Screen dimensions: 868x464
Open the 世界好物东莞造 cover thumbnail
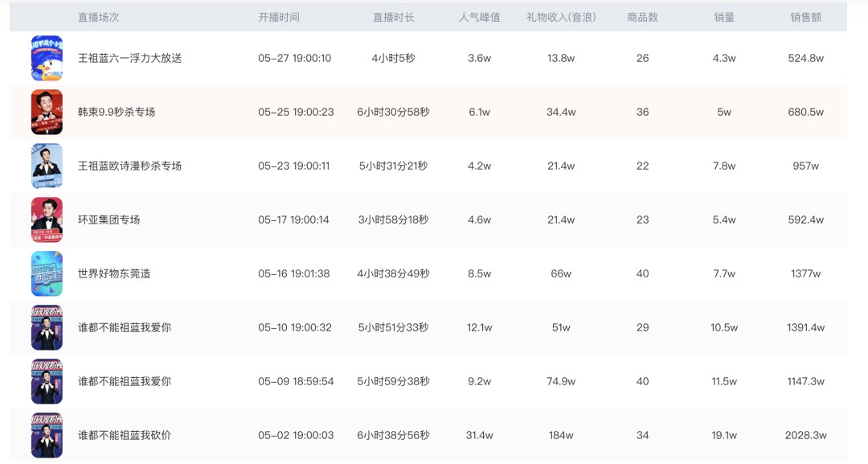pos(47,273)
